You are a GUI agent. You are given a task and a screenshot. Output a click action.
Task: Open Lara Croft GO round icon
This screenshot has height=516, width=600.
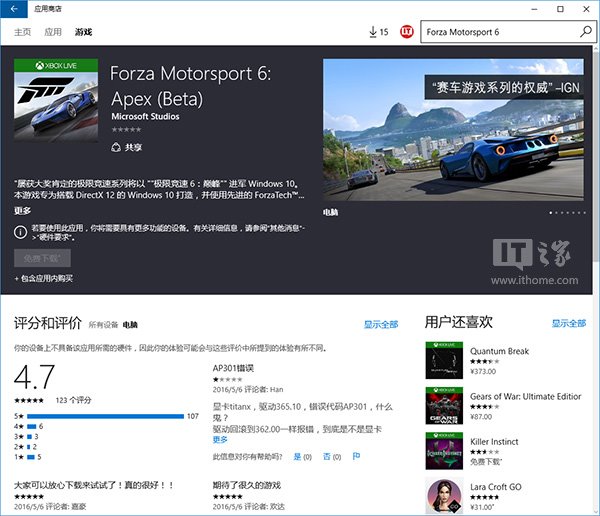coord(444,496)
